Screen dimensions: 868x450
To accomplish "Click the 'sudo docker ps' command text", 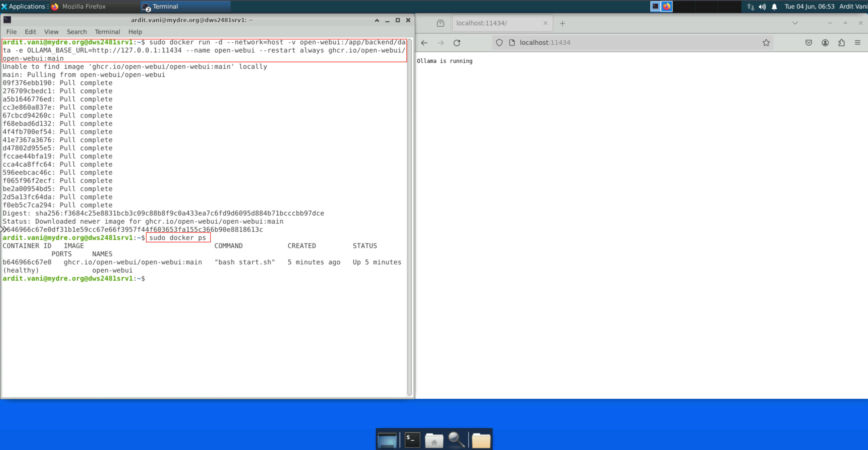I will tap(178, 238).
